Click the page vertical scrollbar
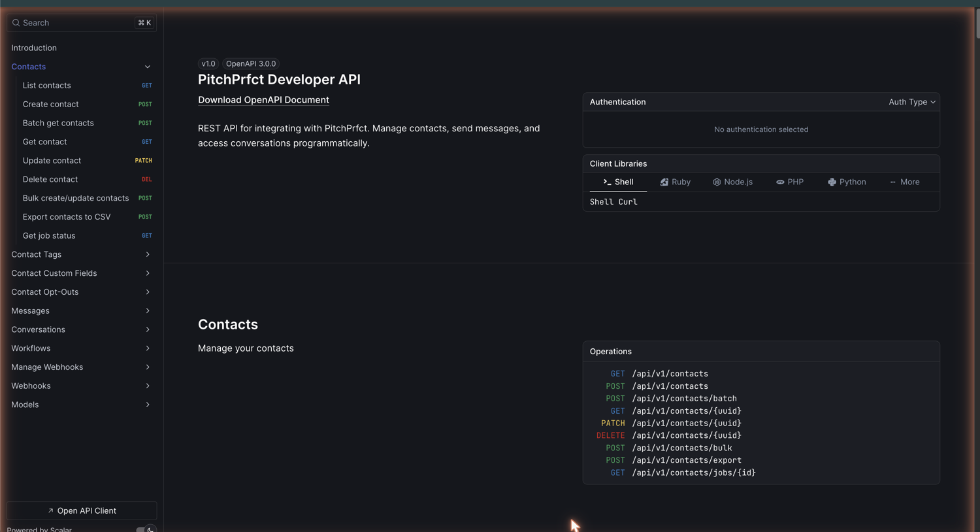Image resolution: width=980 pixels, height=532 pixels. [x=977, y=24]
